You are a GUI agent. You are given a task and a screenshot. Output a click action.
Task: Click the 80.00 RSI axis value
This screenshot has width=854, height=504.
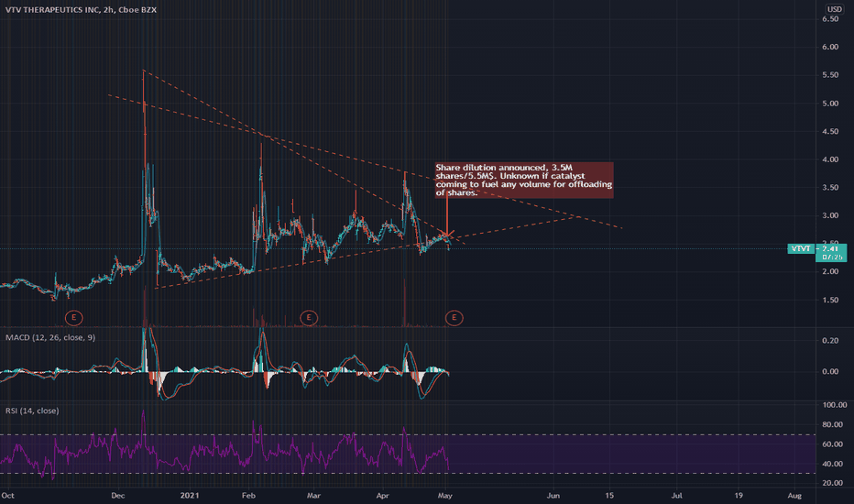832,424
